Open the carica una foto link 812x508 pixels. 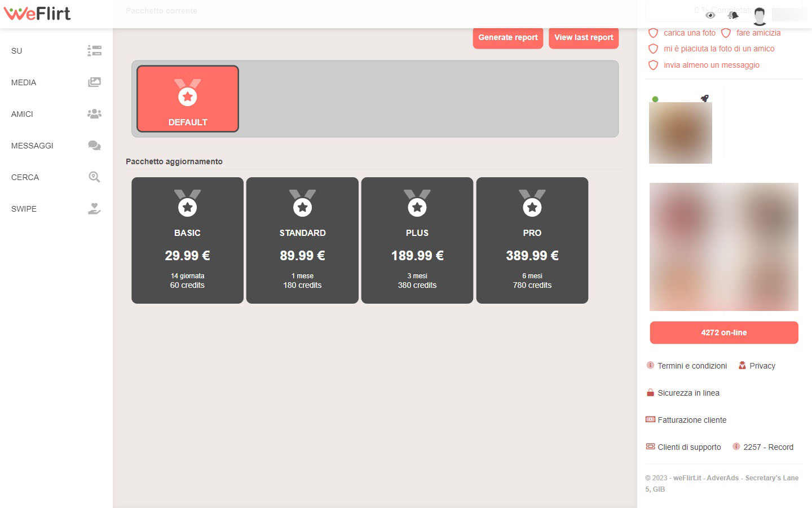[690, 33]
